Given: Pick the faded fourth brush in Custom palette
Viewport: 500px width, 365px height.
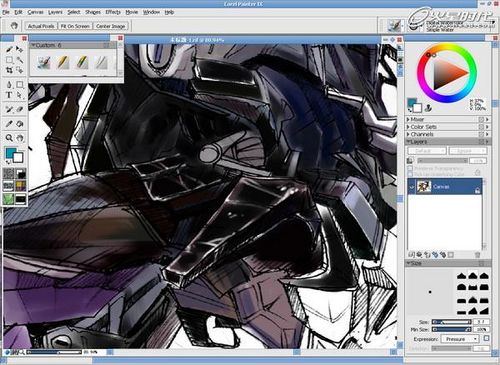Looking at the screenshot, I should pyautogui.click(x=101, y=63).
